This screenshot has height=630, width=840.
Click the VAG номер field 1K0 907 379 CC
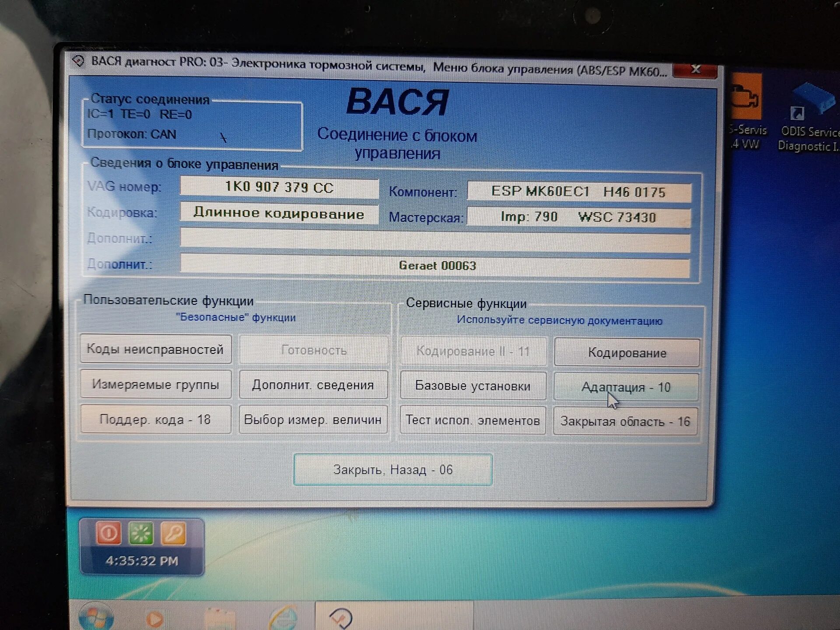click(x=279, y=188)
